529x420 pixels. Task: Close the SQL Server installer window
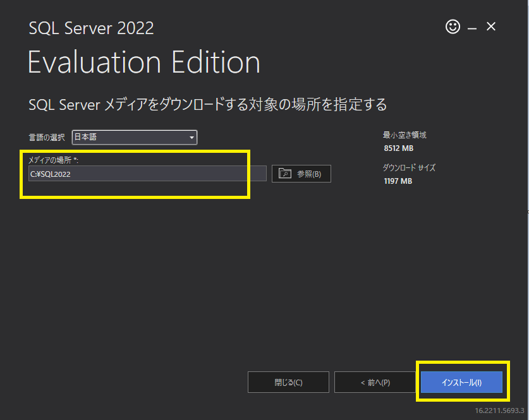coord(491,27)
